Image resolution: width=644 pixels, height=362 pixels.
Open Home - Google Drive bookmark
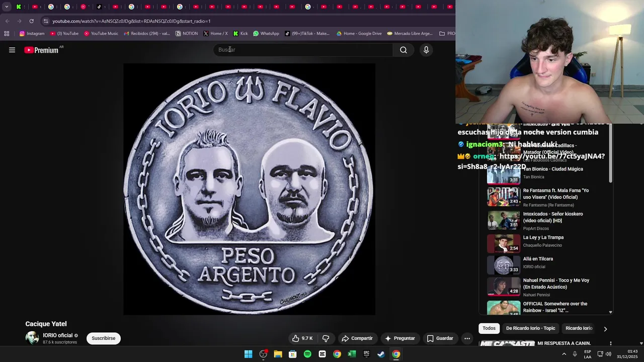359,34
